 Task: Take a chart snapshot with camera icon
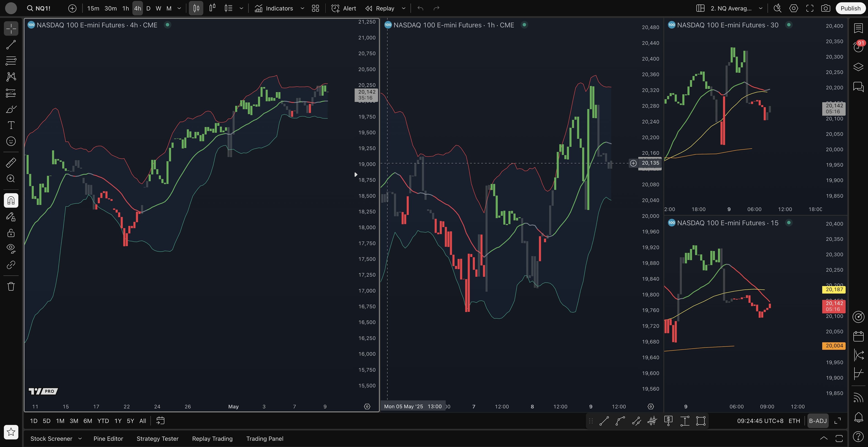826,8
